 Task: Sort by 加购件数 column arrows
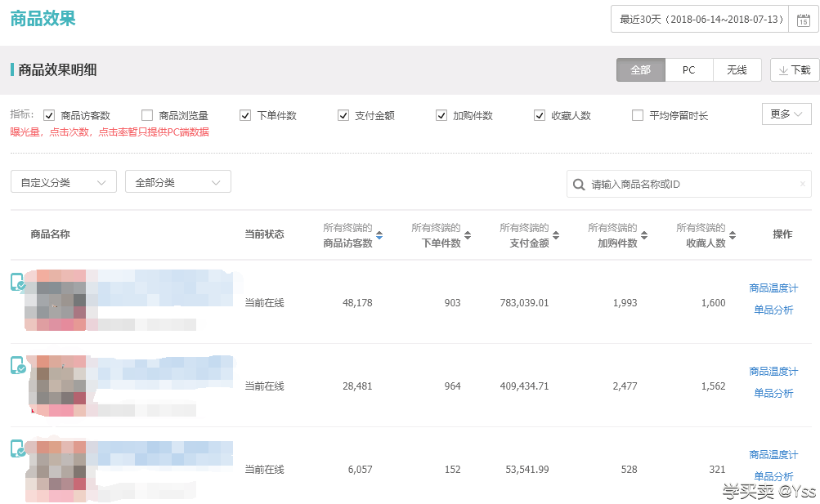[x=644, y=235]
